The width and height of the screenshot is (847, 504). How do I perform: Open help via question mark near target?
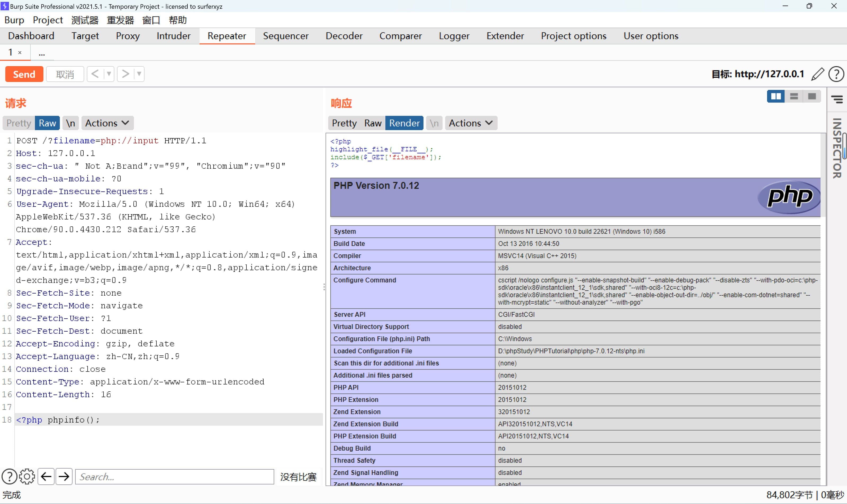point(836,74)
